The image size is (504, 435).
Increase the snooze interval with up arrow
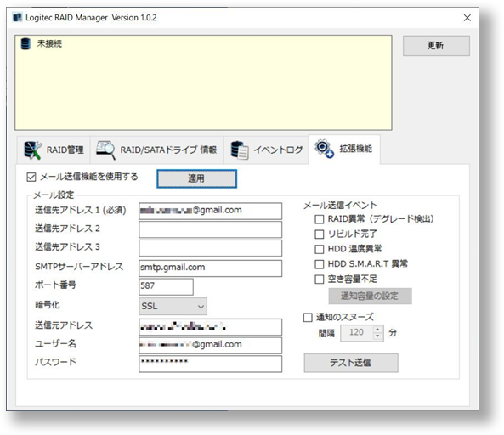coord(377,330)
